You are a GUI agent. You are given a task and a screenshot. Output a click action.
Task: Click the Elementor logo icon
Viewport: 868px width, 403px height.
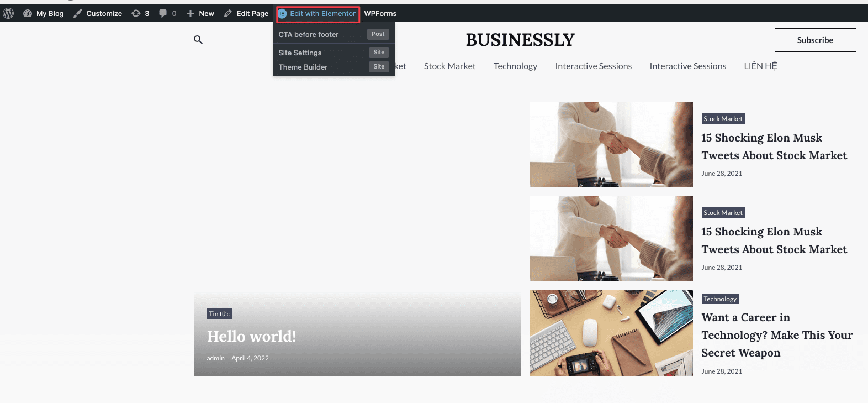coord(282,14)
